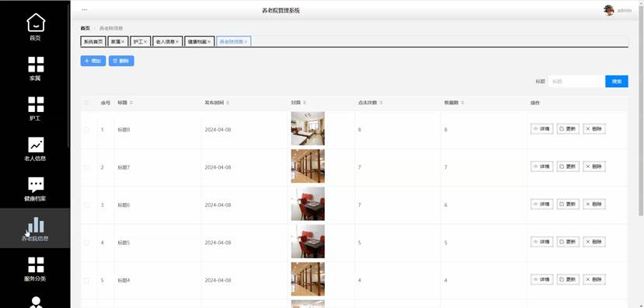Open the 家属 sidebar module

(35, 68)
